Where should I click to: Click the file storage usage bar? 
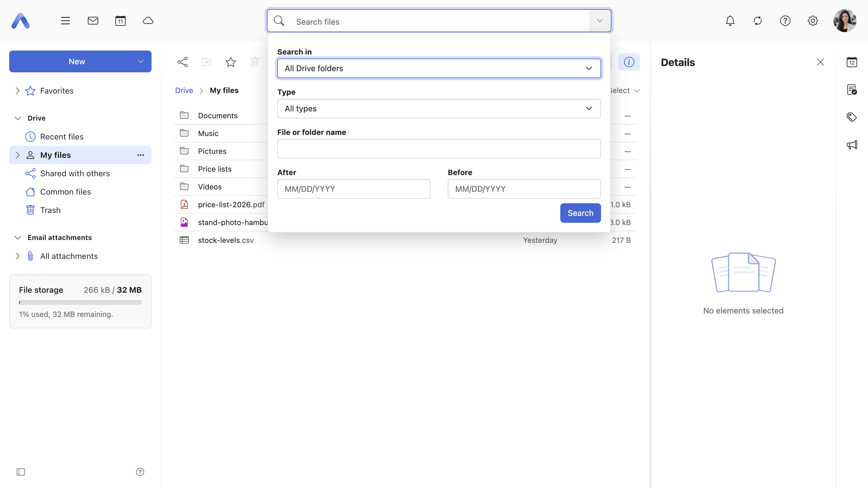click(80, 303)
